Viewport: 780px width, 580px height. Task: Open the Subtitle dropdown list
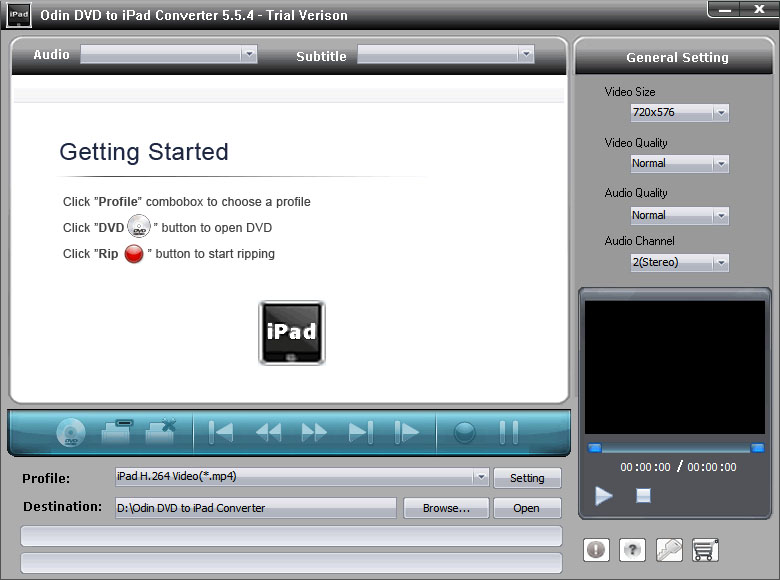526,54
